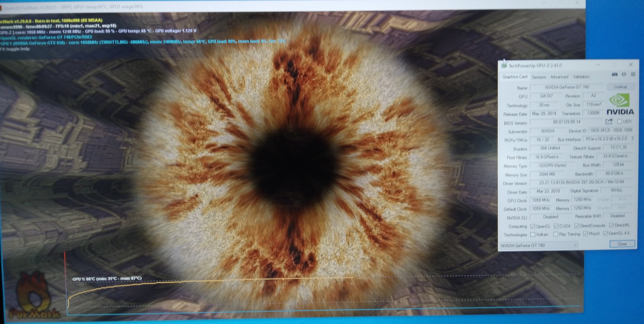The width and height of the screenshot is (644, 324).
Task: Click the BIOS export share icon
Action: click(609, 121)
